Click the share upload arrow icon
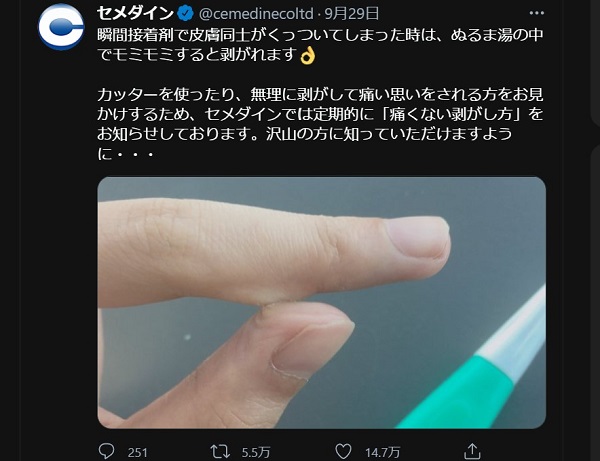The image size is (600, 461). point(472,451)
